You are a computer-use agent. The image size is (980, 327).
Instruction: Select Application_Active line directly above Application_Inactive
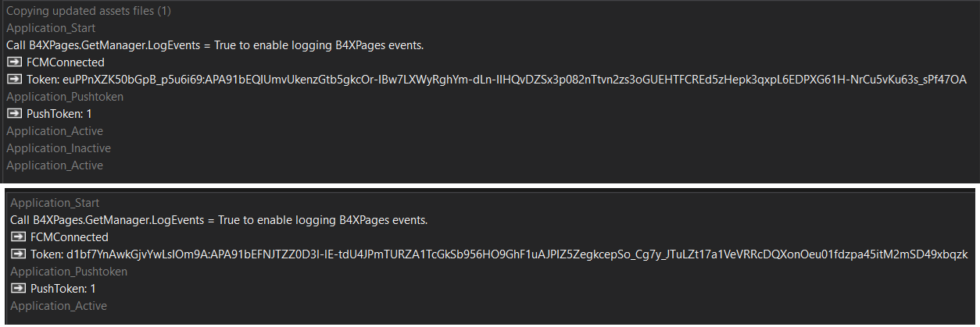coord(55,131)
